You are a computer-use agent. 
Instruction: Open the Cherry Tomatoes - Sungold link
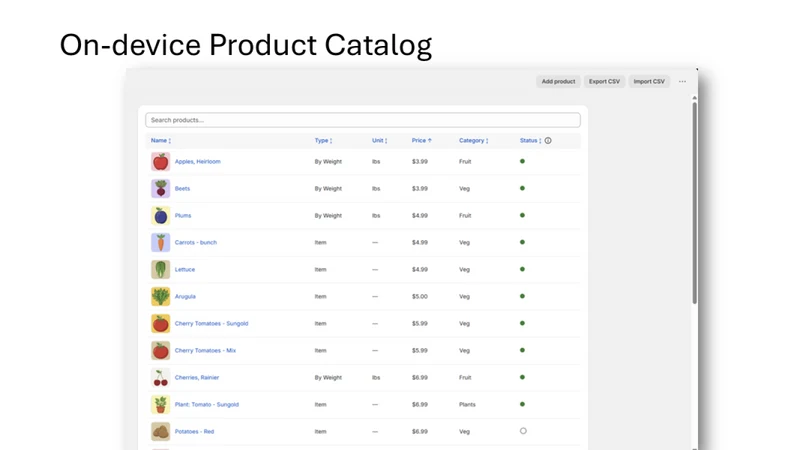(x=212, y=324)
